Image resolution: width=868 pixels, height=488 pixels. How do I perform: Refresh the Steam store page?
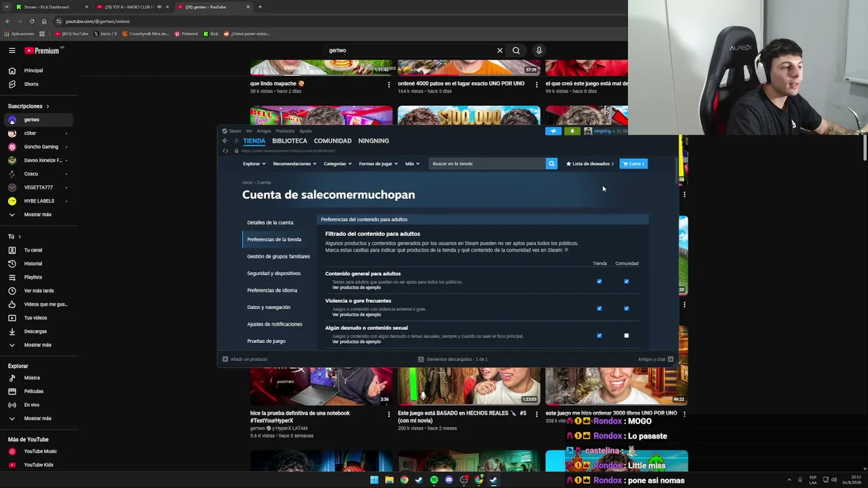226,150
